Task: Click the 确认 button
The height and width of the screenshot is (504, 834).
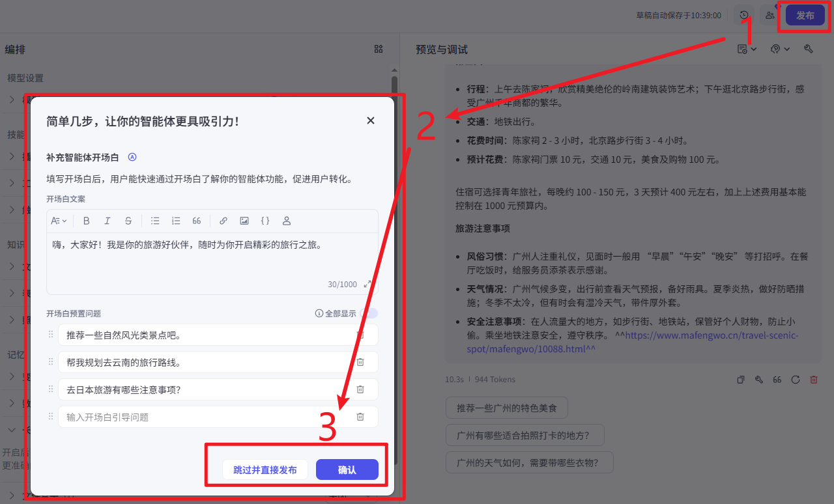Action: (x=347, y=469)
